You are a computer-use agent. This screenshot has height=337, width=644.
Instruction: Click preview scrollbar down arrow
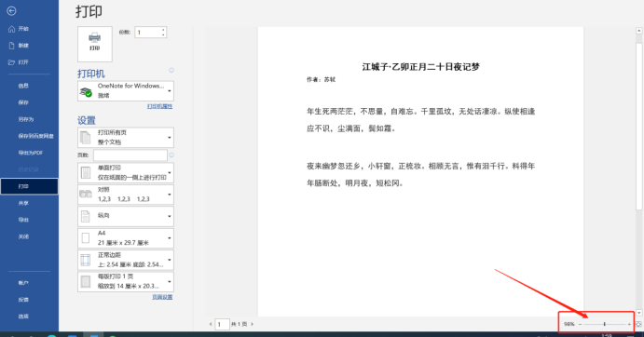click(x=639, y=313)
